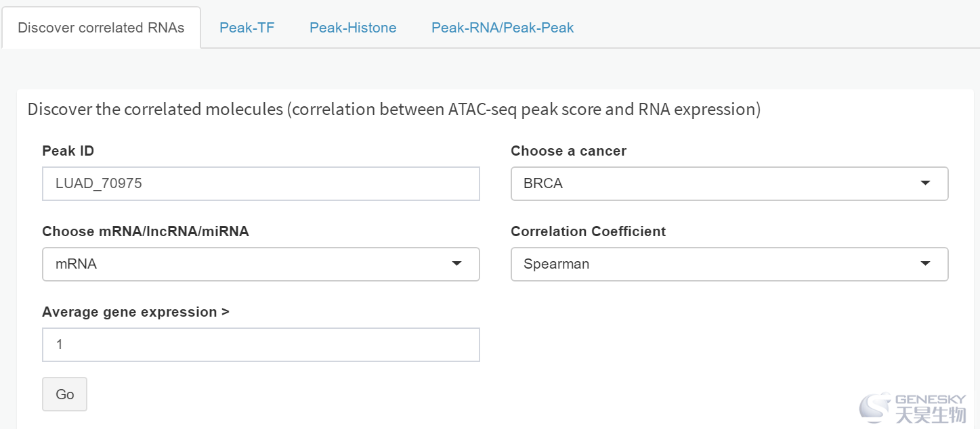Screen dimensions: 980x429
Task: Click the Discover the correlated molecules heading
Action: [x=393, y=110]
